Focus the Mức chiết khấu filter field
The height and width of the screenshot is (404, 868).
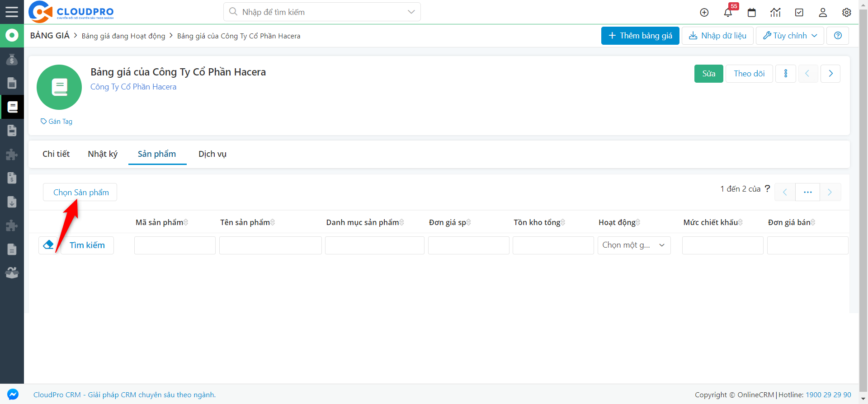pos(723,245)
